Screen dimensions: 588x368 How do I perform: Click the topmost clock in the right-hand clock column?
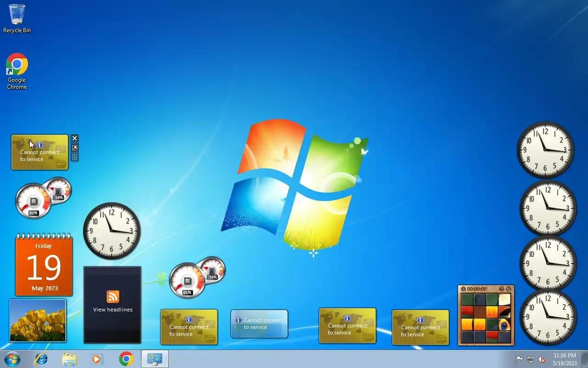click(545, 150)
